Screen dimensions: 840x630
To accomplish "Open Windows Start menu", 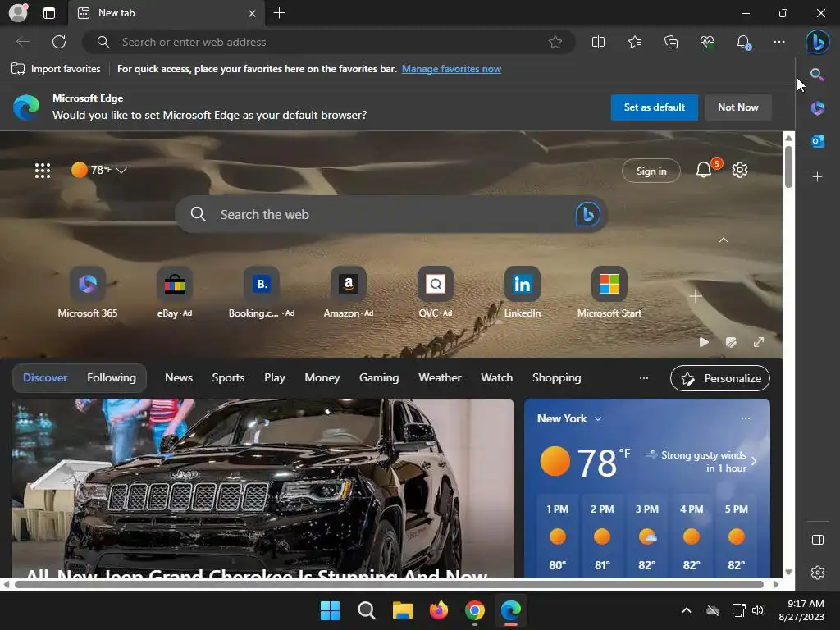I will tap(330, 610).
